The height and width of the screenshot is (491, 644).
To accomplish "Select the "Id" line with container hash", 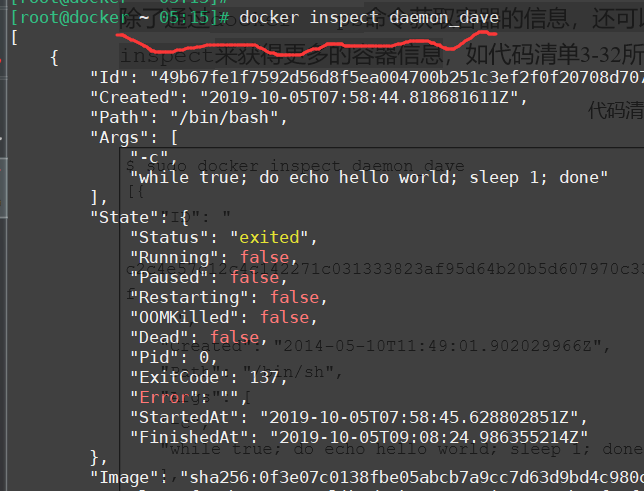I will pyautogui.click(x=367, y=77).
